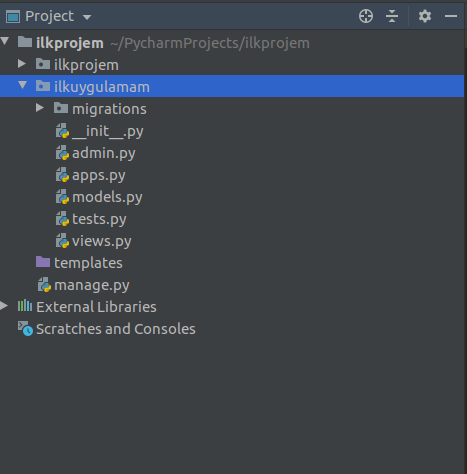
Task: Select the ilkuygulamam folder row
Action: tap(232, 86)
